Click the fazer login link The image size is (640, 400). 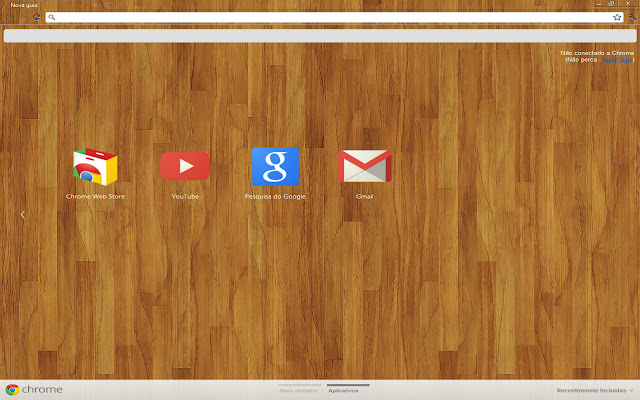[x=617, y=60]
